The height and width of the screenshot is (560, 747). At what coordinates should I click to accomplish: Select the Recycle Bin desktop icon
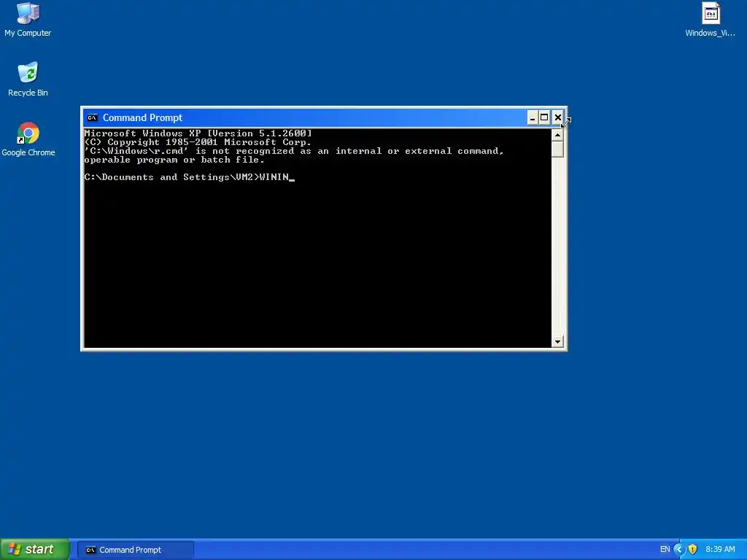(x=28, y=79)
